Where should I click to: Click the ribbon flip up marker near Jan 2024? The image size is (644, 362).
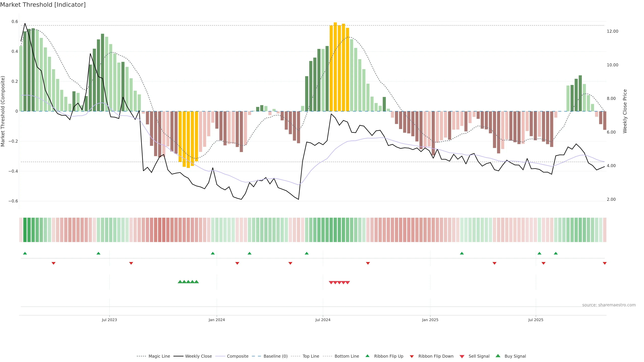[213, 253]
